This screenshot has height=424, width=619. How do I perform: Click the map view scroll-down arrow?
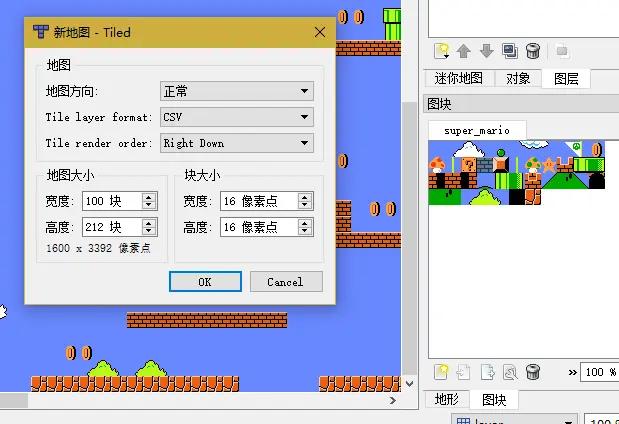409,383
